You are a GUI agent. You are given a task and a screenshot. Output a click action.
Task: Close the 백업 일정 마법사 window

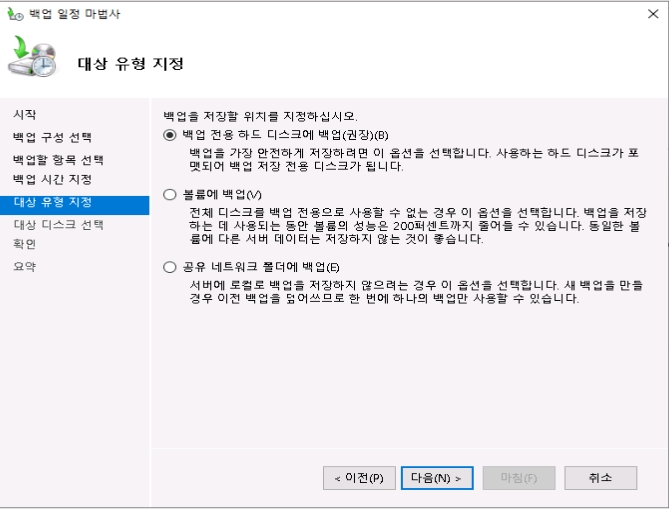[x=653, y=14]
